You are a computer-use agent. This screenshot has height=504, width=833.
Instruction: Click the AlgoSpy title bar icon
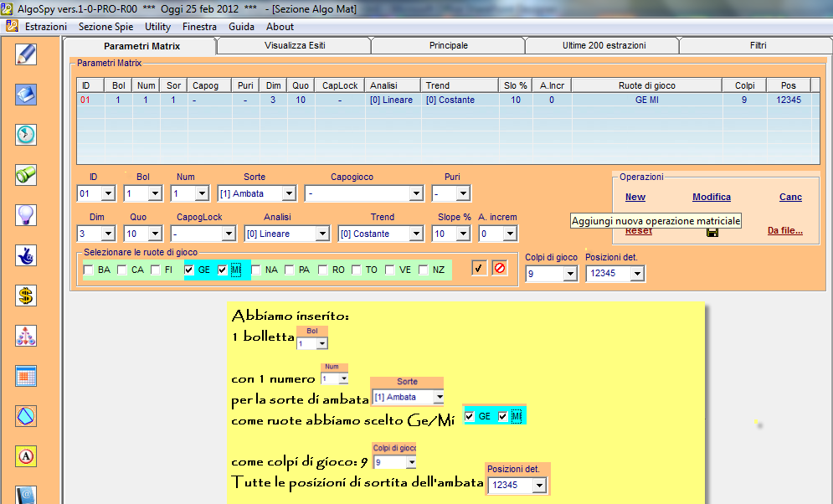tap(7, 8)
